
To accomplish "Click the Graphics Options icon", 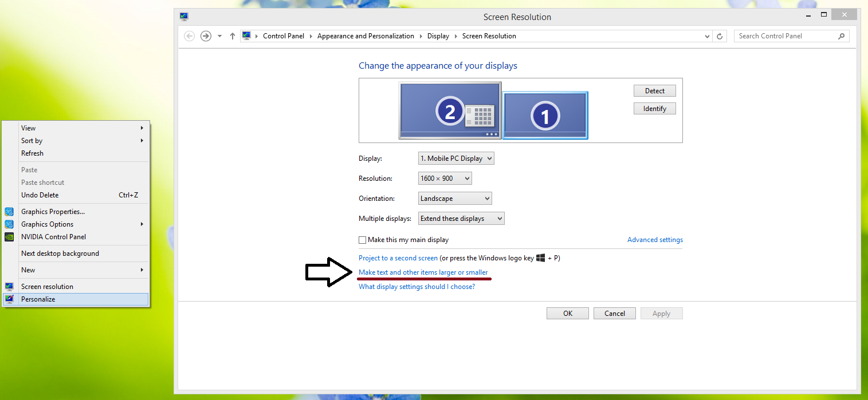I will click(9, 224).
